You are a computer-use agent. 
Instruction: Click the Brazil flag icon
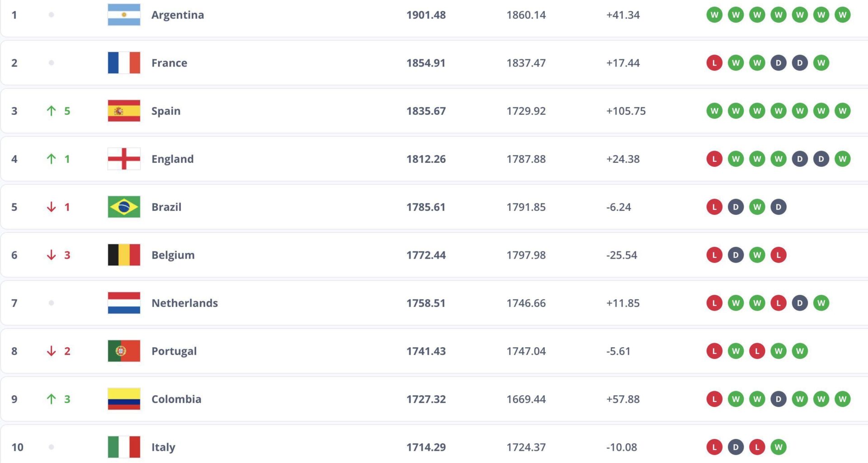(x=124, y=207)
